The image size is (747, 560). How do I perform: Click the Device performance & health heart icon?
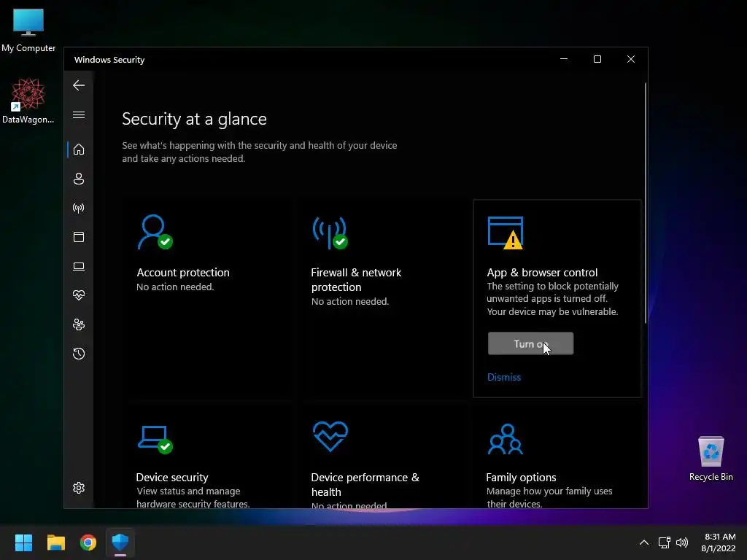pyautogui.click(x=330, y=436)
